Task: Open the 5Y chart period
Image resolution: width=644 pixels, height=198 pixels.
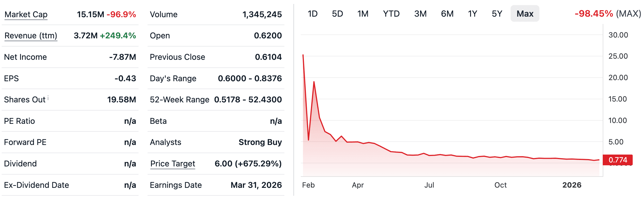Action: point(497,13)
